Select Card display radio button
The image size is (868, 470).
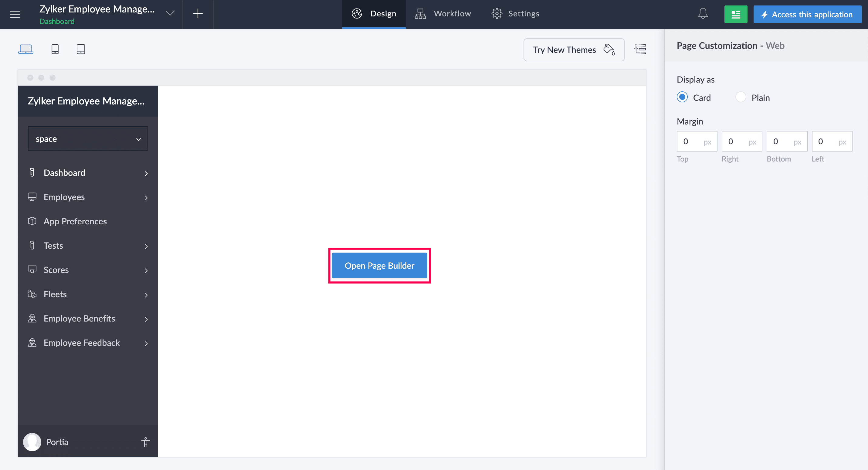[682, 97]
